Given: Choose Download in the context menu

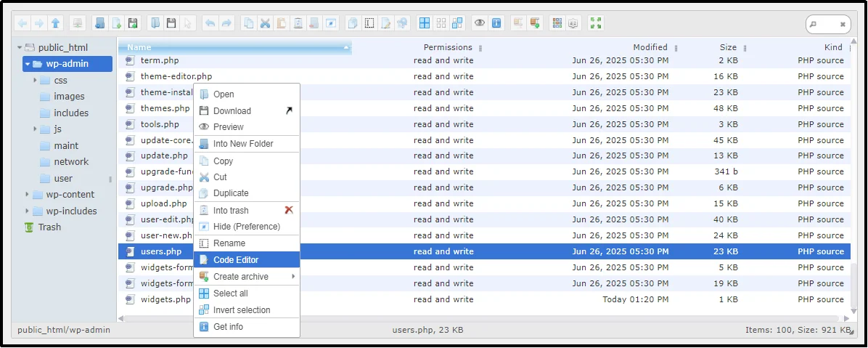Looking at the screenshot, I should point(247,111).
